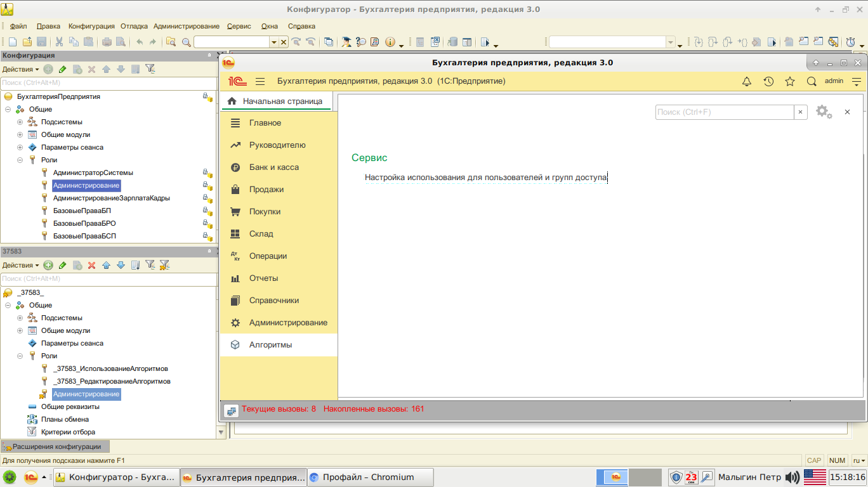Click the gear settings icon near the search field
Image resolution: width=868 pixels, height=487 pixels.
[824, 112]
